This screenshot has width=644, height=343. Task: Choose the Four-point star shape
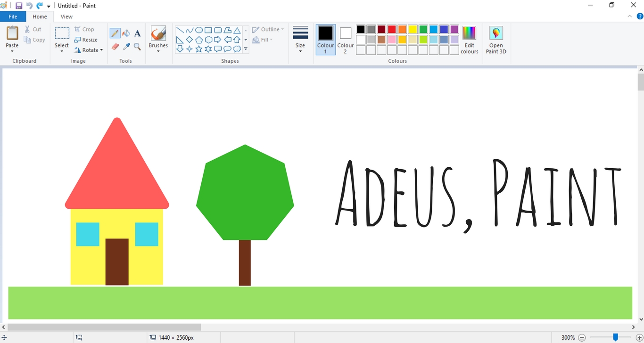click(189, 49)
